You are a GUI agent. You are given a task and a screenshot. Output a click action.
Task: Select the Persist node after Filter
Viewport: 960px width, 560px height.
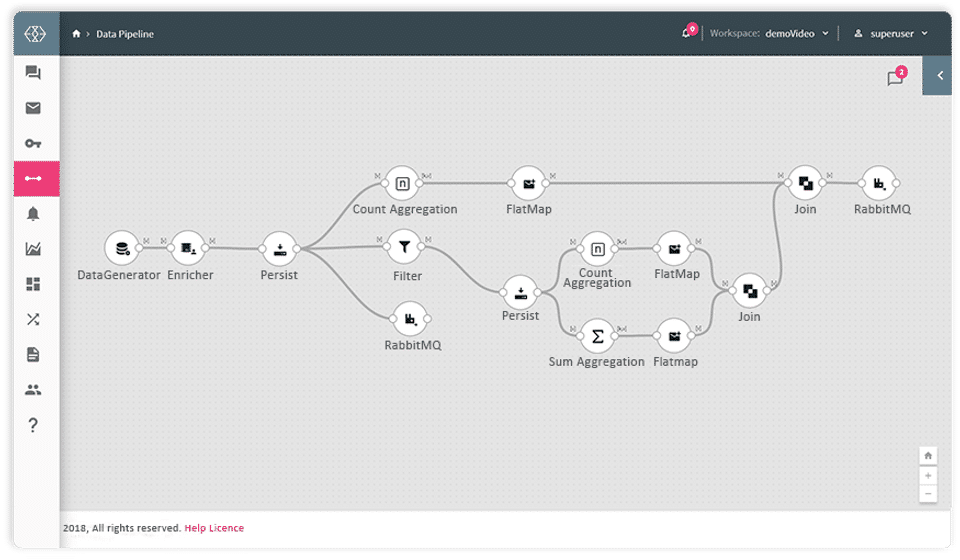point(520,293)
